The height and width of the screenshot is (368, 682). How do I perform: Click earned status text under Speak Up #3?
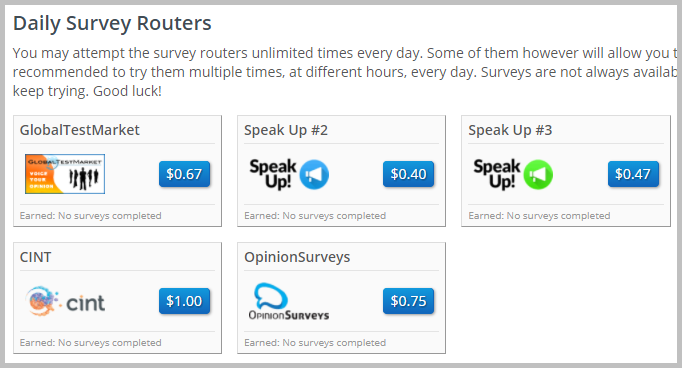tap(539, 216)
